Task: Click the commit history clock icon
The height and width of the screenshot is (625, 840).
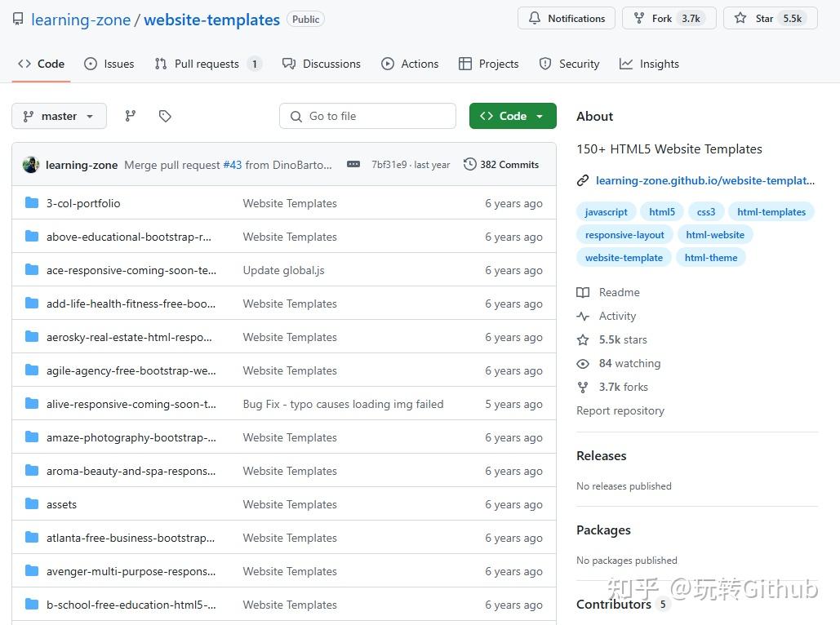Action: (x=470, y=165)
